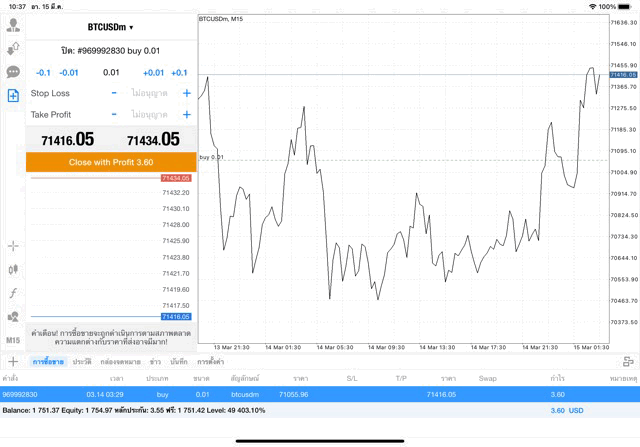Click the plus icon beside bottom tabs
Screen dimensions: 640x447
[13, 361]
